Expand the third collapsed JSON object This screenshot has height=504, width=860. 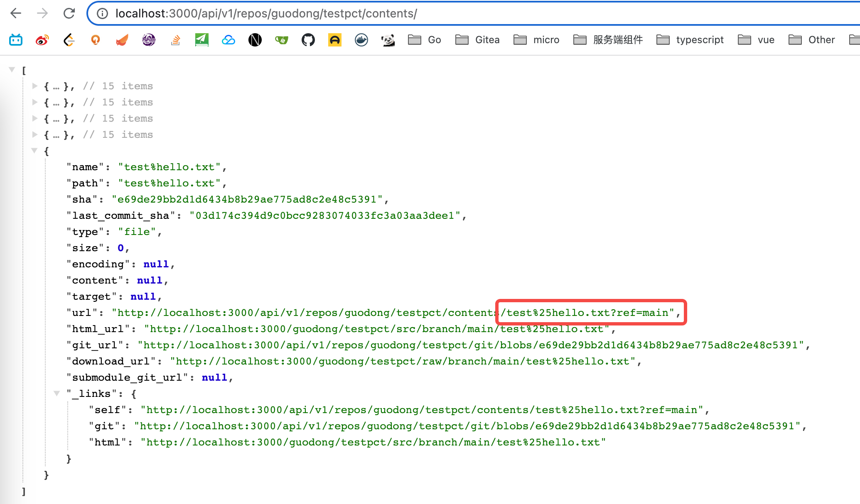pyautogui.click(x=35, y=118)
